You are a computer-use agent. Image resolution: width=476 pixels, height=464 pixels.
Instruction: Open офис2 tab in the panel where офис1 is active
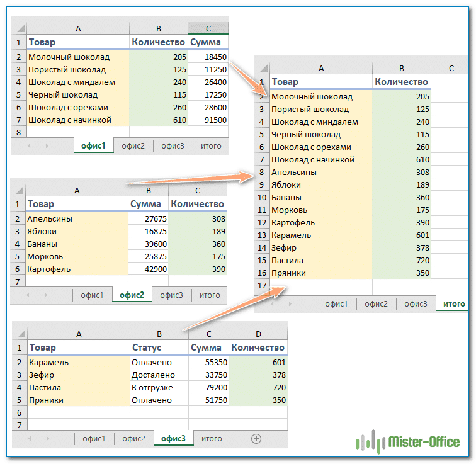pos(133,146)
